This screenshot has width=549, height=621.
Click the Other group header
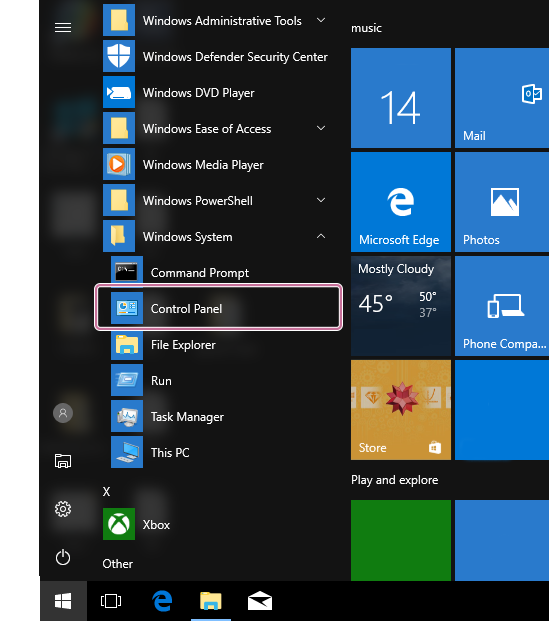tap(118, 564)
